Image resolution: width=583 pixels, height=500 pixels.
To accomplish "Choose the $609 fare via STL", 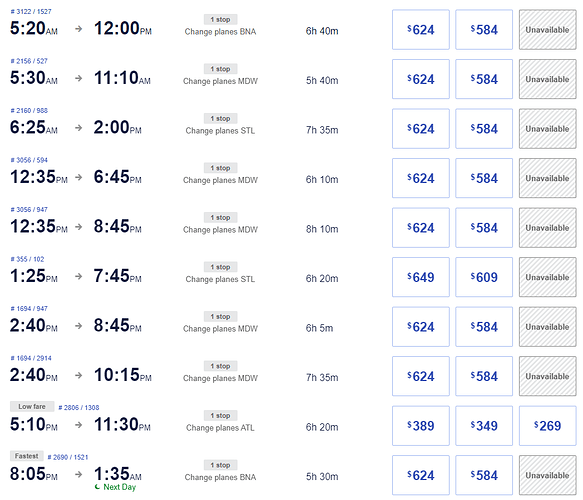I will click(x=484, y=277).
